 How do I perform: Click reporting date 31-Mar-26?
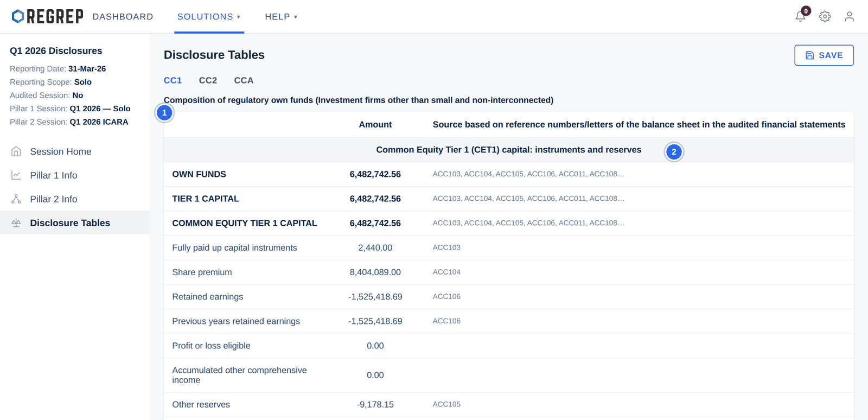(x=87, y=69)
